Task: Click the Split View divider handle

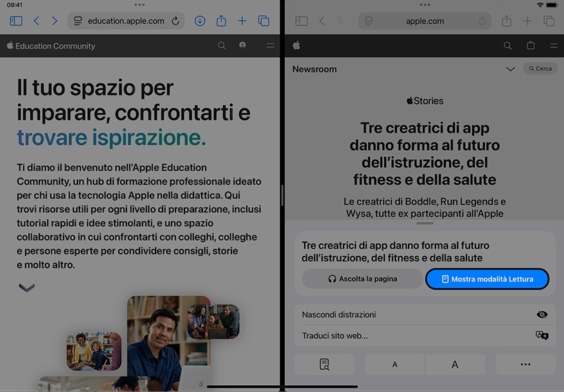Action: [283, 195]
